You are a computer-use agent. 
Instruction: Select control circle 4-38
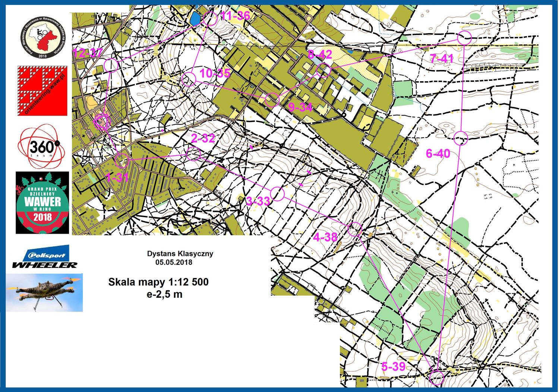(354, 229)
